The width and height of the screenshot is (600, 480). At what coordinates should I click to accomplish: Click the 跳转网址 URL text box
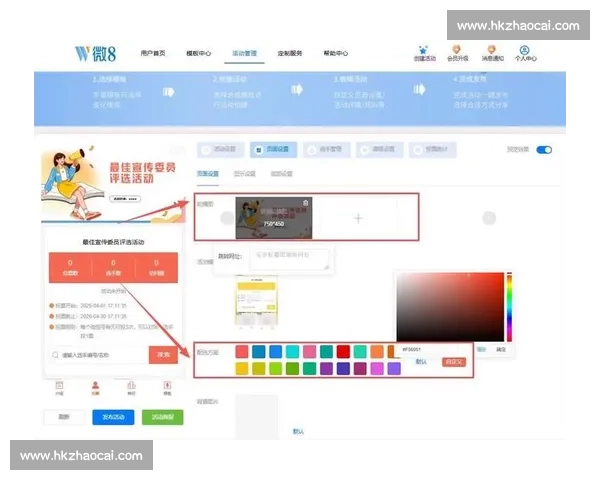click(x=289, y=260)
